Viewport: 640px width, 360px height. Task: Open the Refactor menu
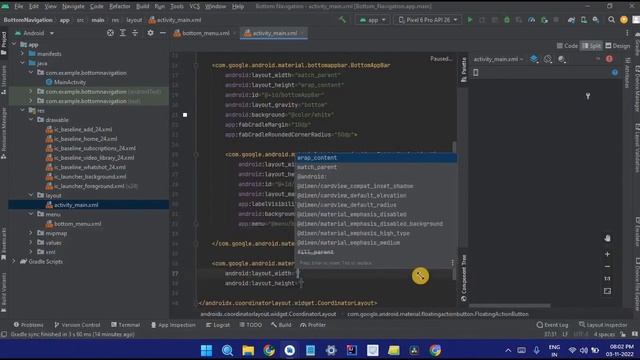[120, 6]
